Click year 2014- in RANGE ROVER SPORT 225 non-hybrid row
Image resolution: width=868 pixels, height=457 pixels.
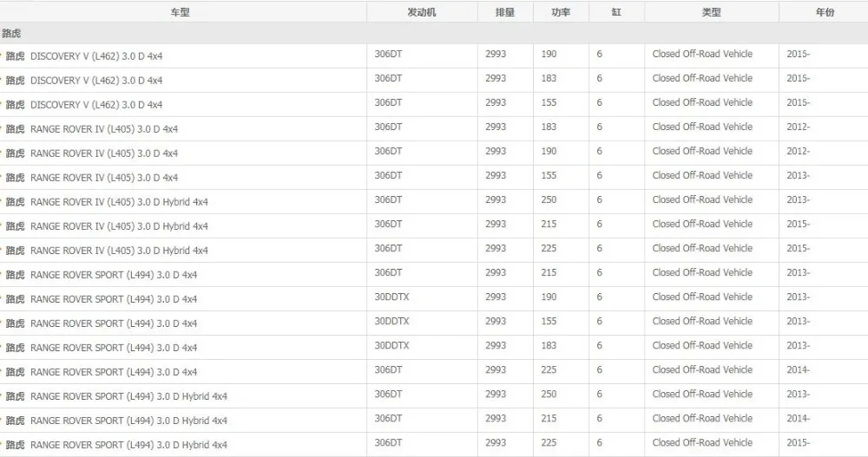[799, 370]
